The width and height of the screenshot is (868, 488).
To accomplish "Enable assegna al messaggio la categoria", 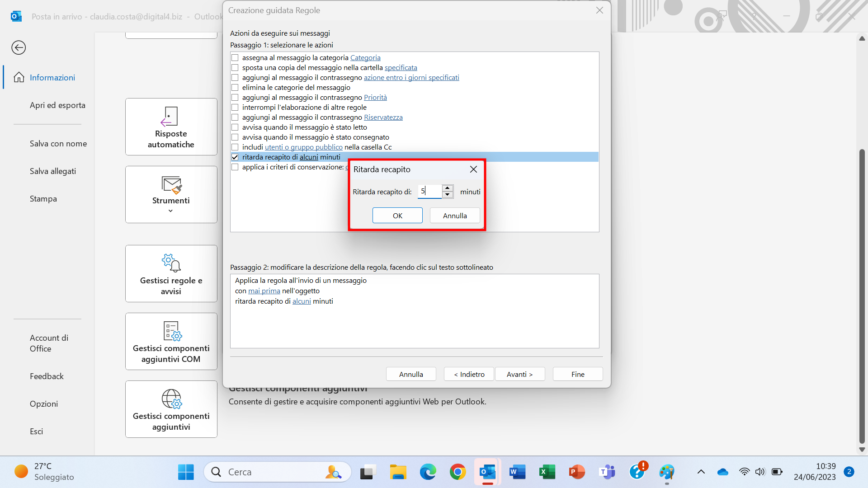I will pyautogui.click(x=235, y=57).
